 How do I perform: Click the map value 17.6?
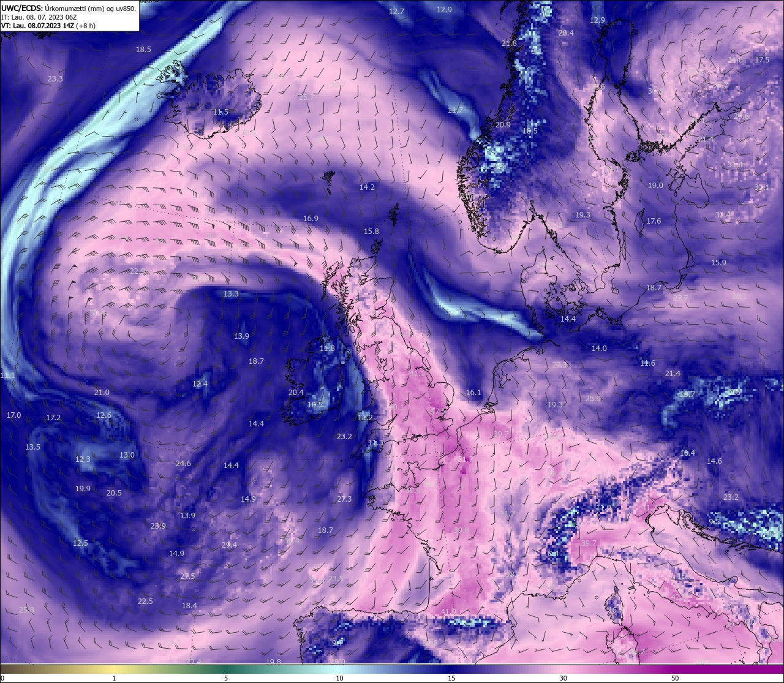[x=654, y=221]
